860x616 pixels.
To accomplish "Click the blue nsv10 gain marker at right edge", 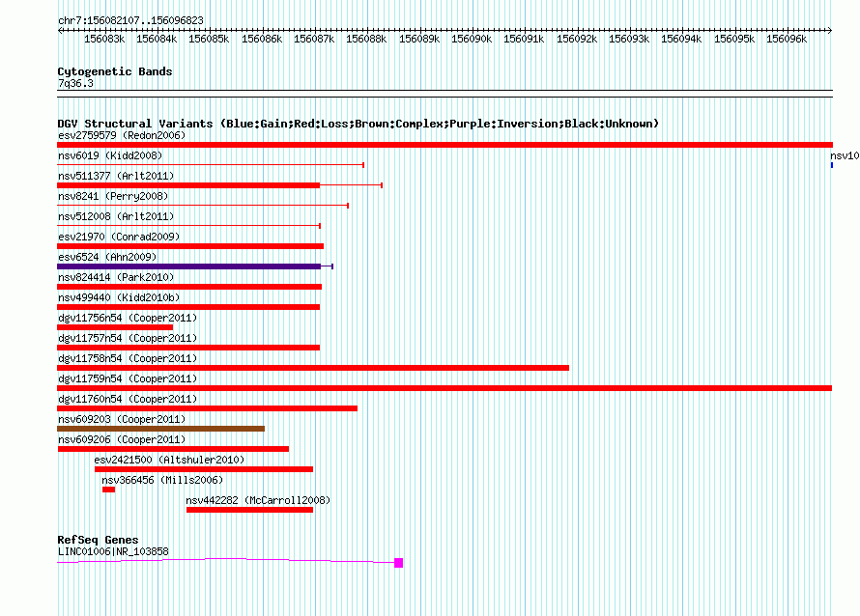I will [x=832, y=165].
